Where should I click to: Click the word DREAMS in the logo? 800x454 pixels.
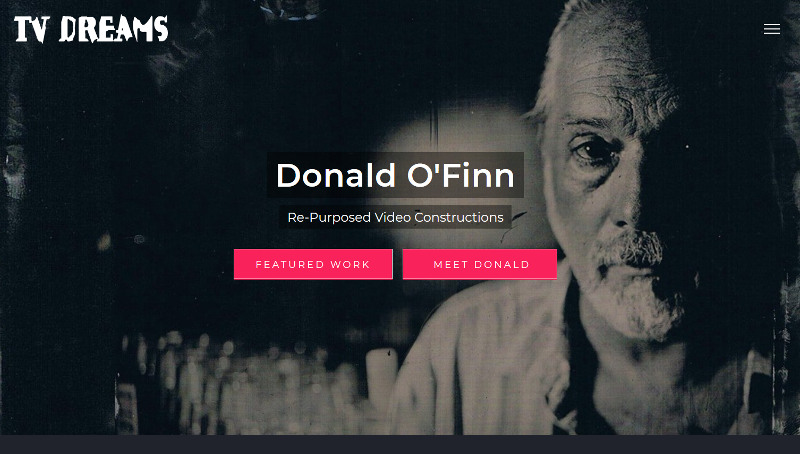pos(113,29)
